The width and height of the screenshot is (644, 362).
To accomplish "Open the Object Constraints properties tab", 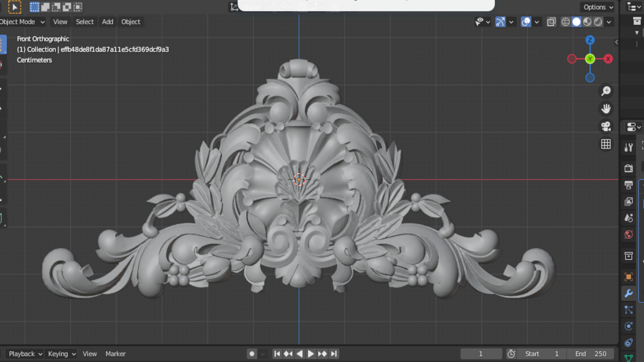I will pyautogui.click(x=629, y=343).
